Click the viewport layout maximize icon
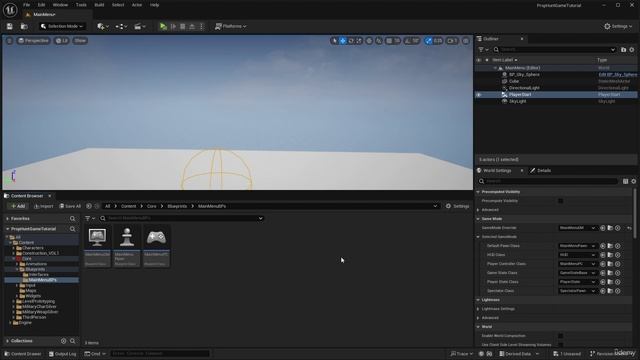Screen dimensions: 640x360 [466, 41]
